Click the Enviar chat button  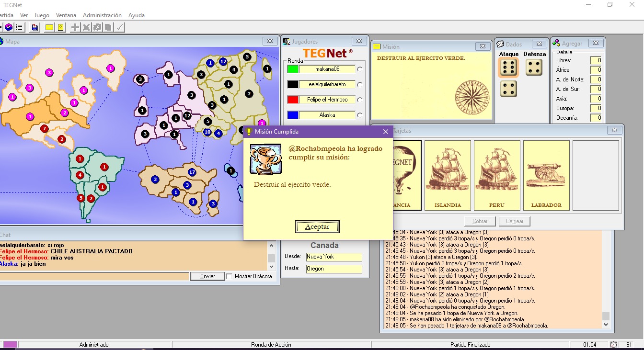tap(207, 276)
